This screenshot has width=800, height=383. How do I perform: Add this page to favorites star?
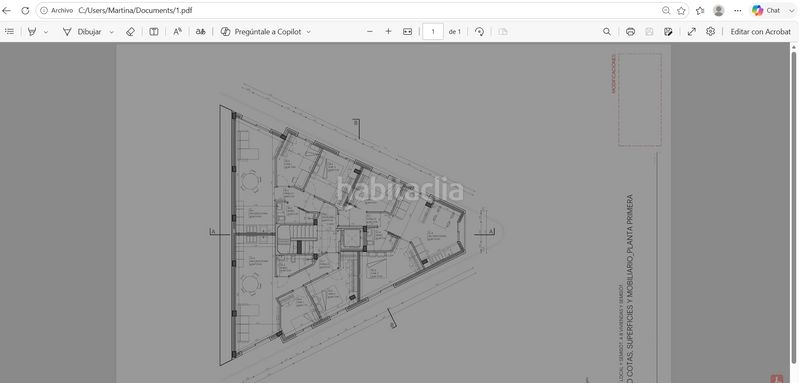(x=681, y=10)
